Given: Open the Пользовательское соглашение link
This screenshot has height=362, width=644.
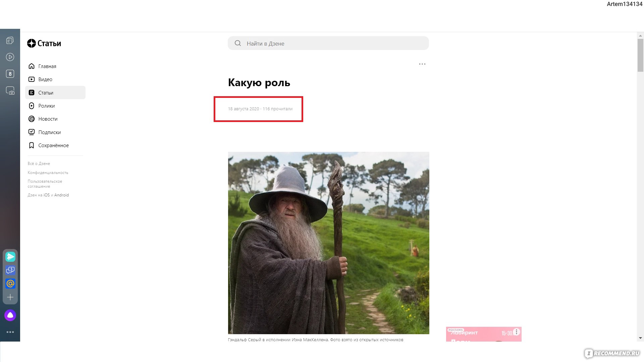Looking at the screenshot, I should (45, 184).
